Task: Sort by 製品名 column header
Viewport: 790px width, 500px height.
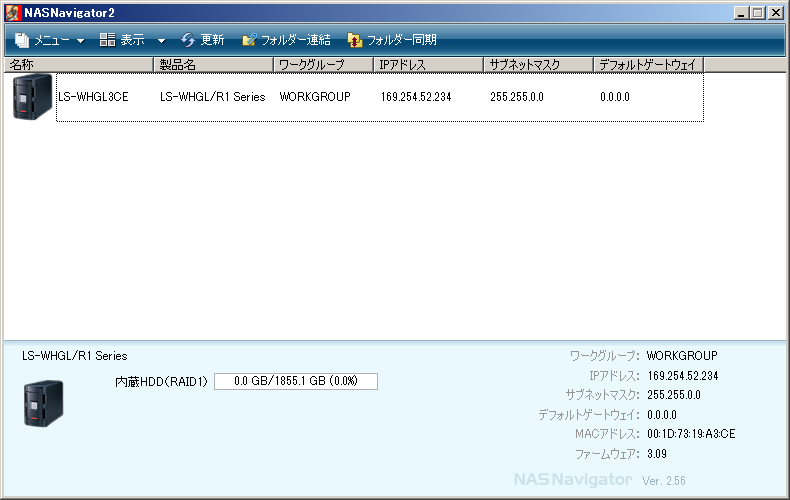Action: click(x=214, y=65)
